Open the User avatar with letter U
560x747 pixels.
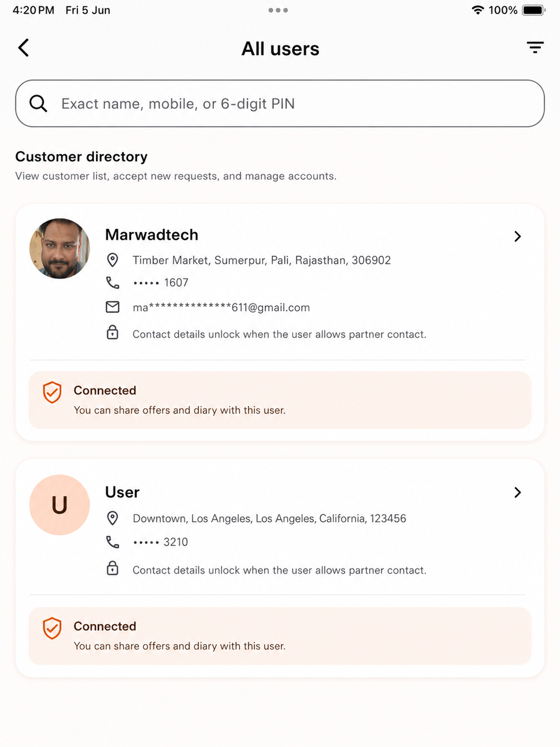click(x=60, y=505)
